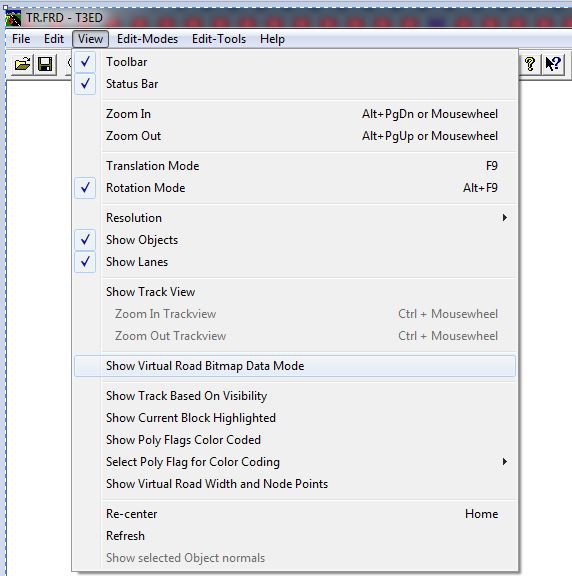Viewport: 572px width, 576px height.
Task: Open the Edit-Modes menu
Action: [x=147, y=39]
